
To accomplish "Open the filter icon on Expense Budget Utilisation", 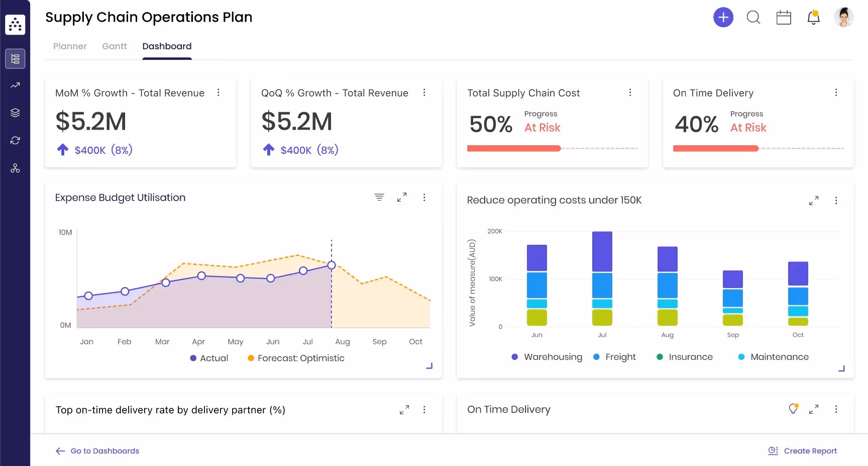I will click(x=379, y=197).
